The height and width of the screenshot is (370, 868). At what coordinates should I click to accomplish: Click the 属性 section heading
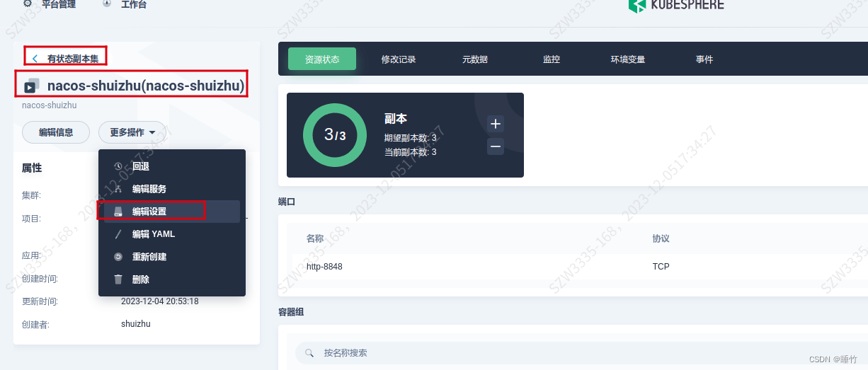(32, 168)
